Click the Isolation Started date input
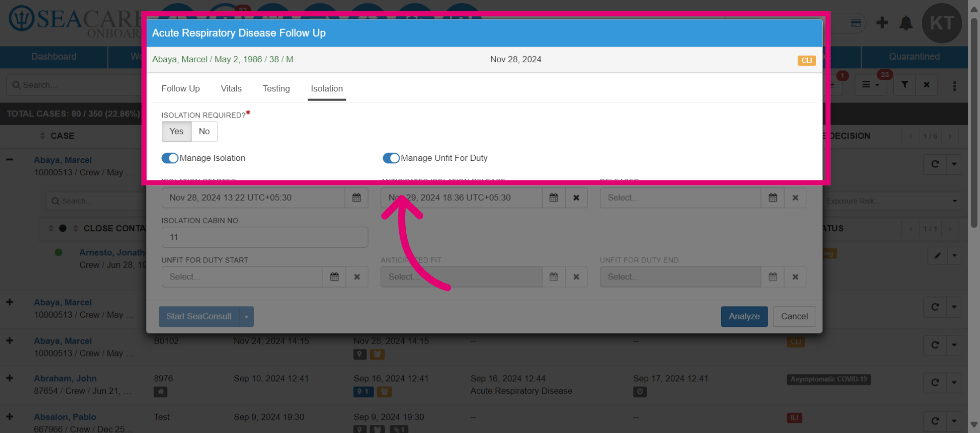Viewport: 980px width, 433px height. tap(254, 198)
